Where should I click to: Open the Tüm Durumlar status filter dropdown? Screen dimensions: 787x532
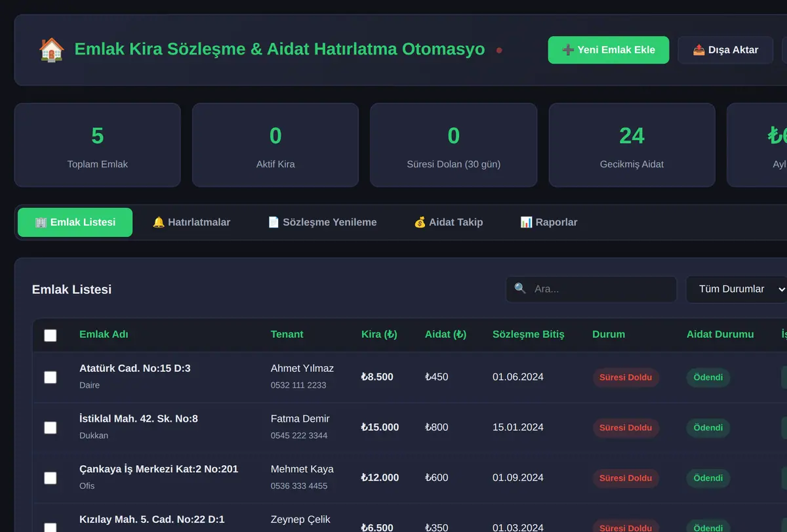tap(738, 289)
